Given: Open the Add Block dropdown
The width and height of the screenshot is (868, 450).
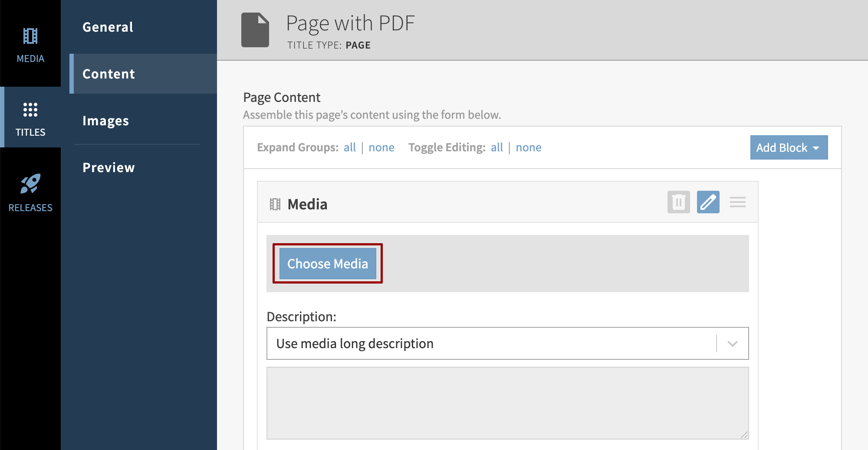Looking at the screenshot, I should pyautogui.click(x=789, y=147).
